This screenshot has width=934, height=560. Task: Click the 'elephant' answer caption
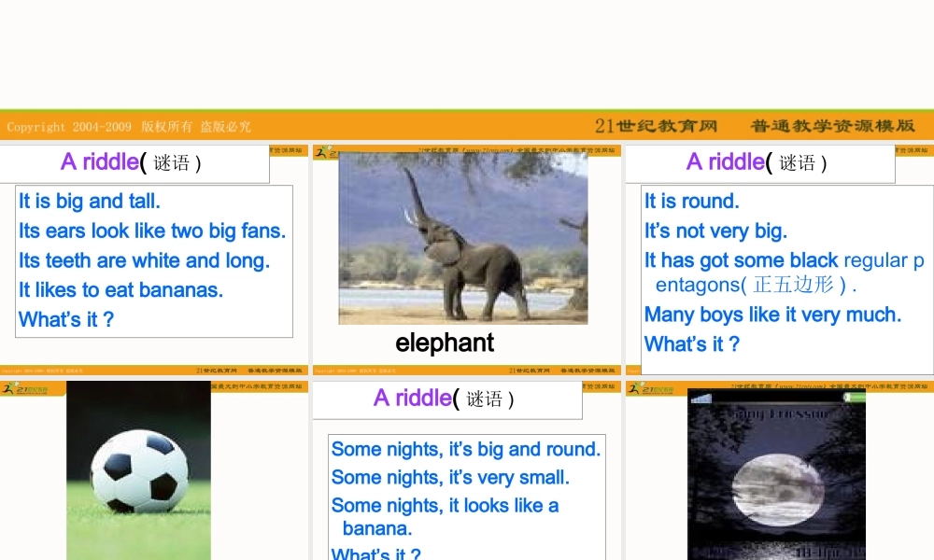445,343
